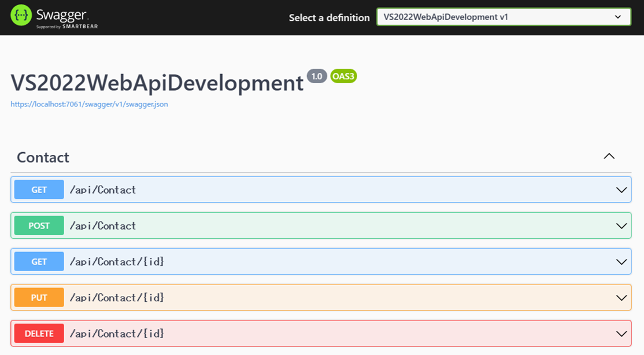This screenshot has height=355, width=644.
Task: Open the swagger.json specification link
Action: (89, 104)
